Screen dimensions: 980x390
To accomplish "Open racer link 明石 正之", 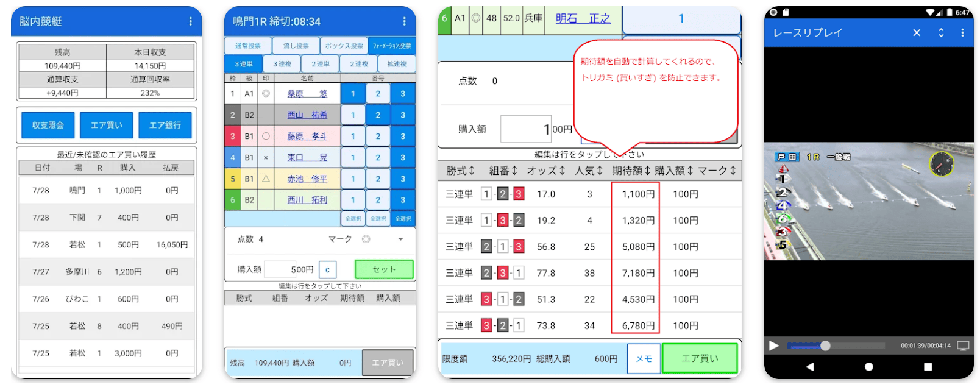I will 583,18.
